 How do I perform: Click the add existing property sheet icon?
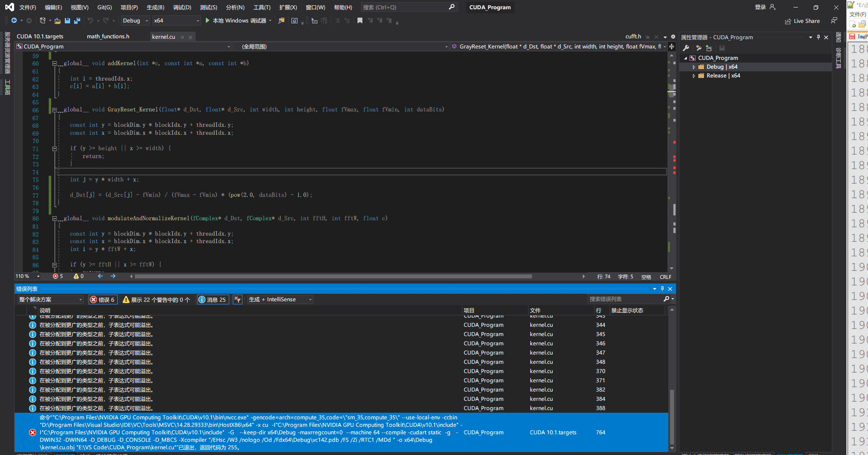point(709,48)
